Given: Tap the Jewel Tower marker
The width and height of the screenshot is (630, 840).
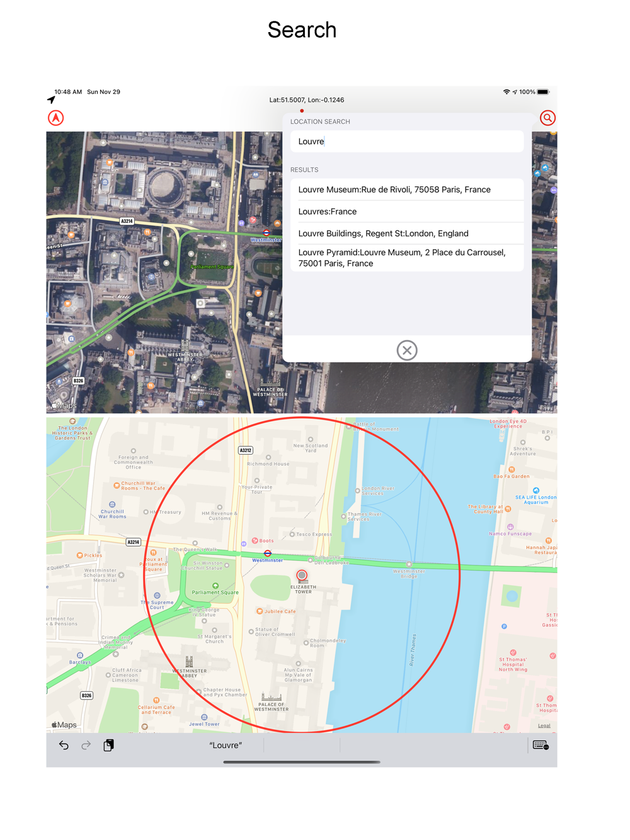Looking at the screenshot, I should pos(204,717).
